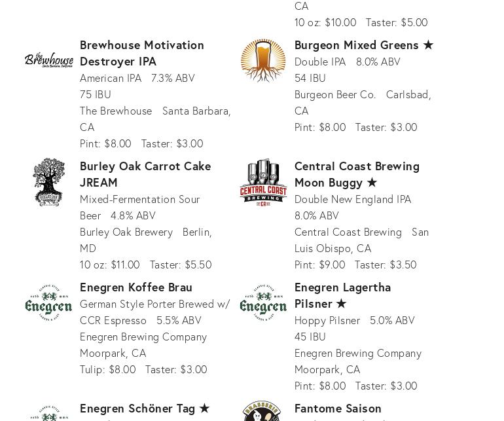Click Enegren logo beside Schöner Tag
This screenshot has height=421, width=504.
[x=49, y=414]
